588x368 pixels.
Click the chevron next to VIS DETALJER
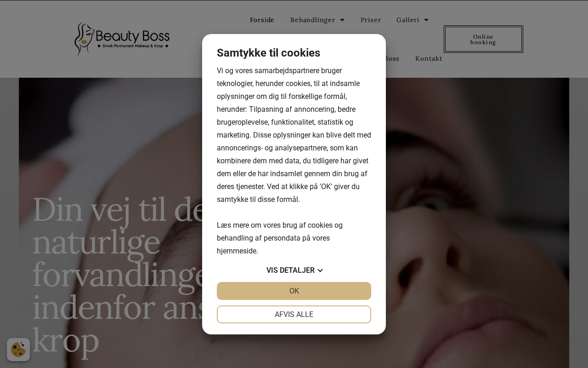320,270
